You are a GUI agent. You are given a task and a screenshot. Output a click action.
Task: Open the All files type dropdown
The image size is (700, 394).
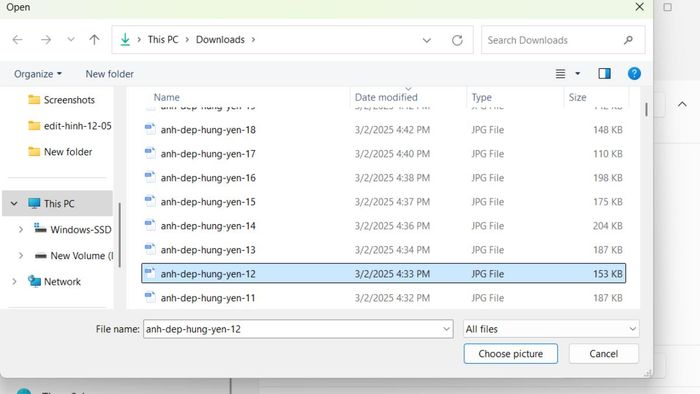tap(551, 329)
